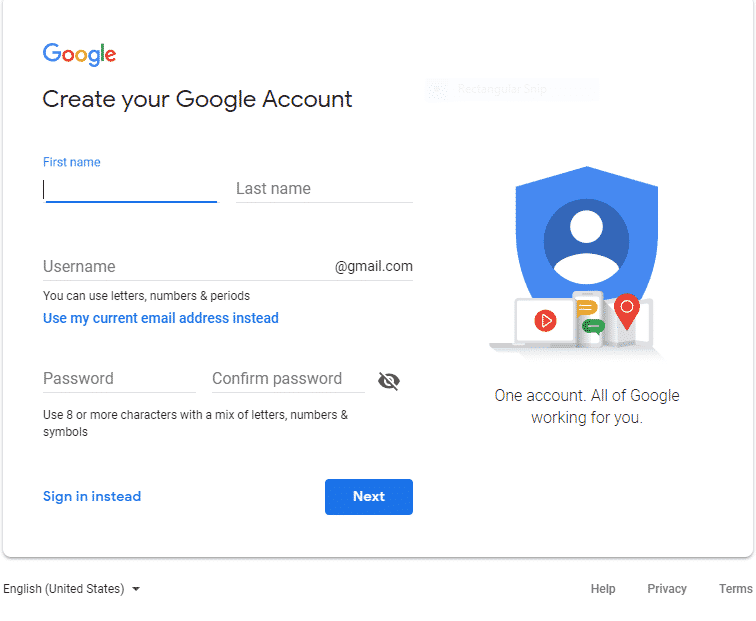This screenshot has height=621, width=756.
Task: Click the Google logo
Action: pyautogui.click(x=79, y=54)
